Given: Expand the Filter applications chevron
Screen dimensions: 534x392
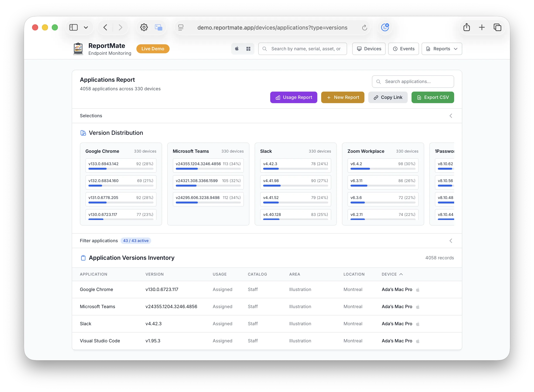Looking at the screenshot, I should coord(451,241).
